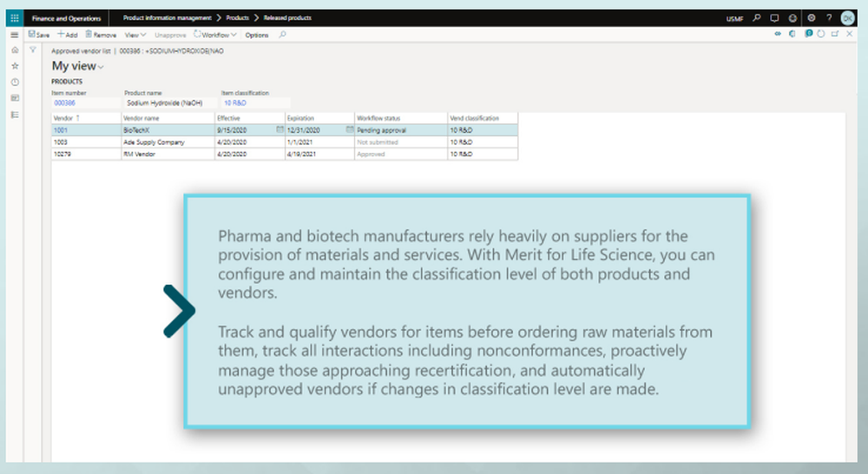Expand the navigation pane hamburger menu
Viewport: 868px width, 474px height.
[x=15, y=35]
